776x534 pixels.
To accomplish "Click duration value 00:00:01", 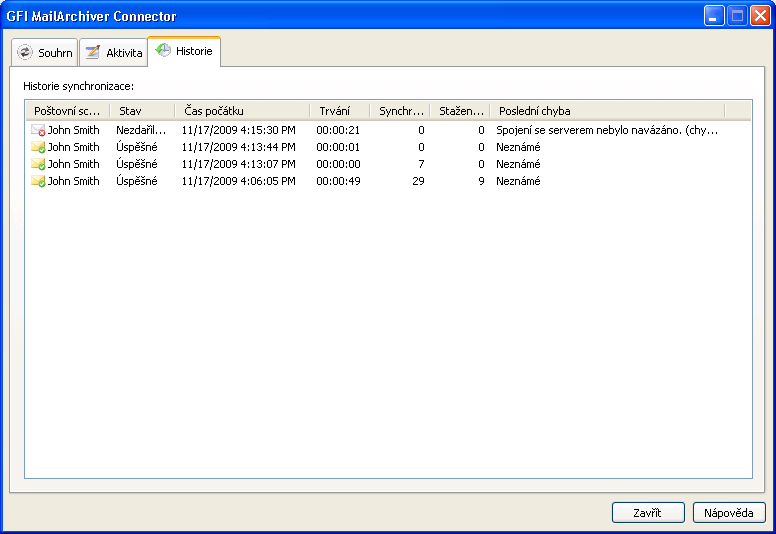I will 338,147.
